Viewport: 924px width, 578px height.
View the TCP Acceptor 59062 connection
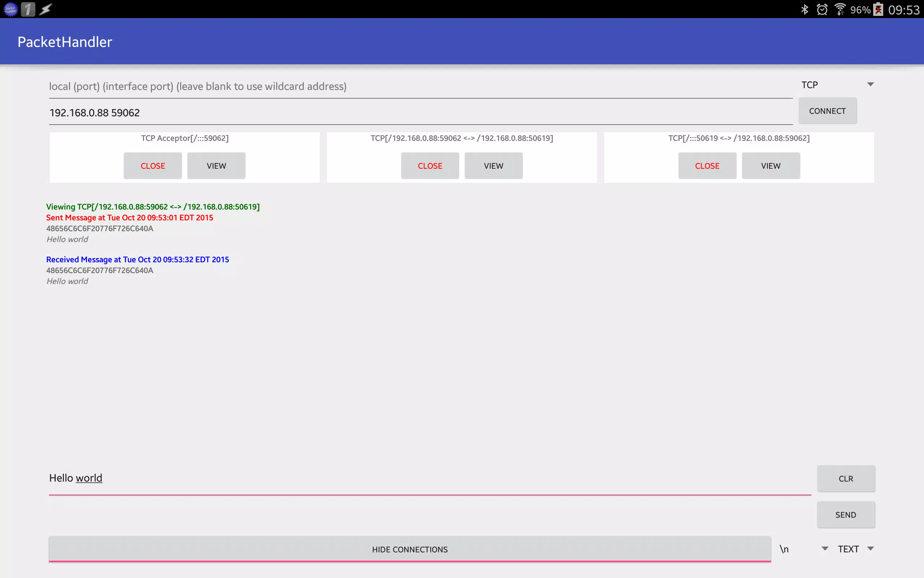[x=216, y=166]
